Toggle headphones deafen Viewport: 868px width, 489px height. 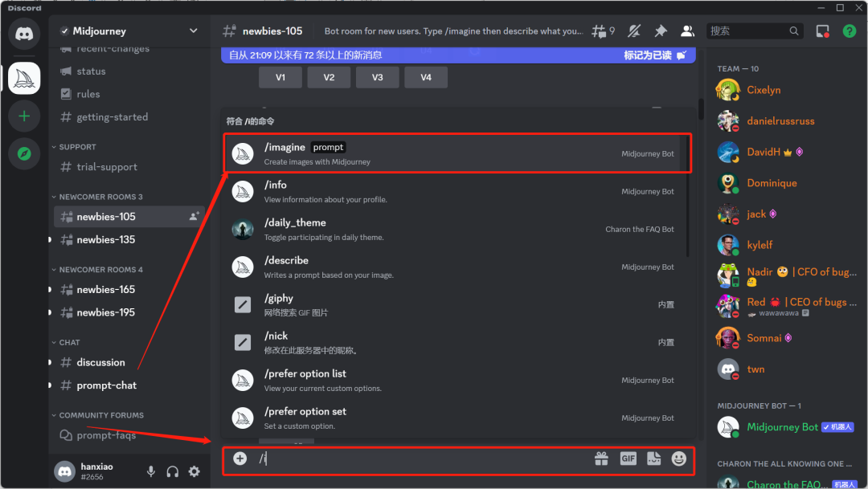pos(172,471)
